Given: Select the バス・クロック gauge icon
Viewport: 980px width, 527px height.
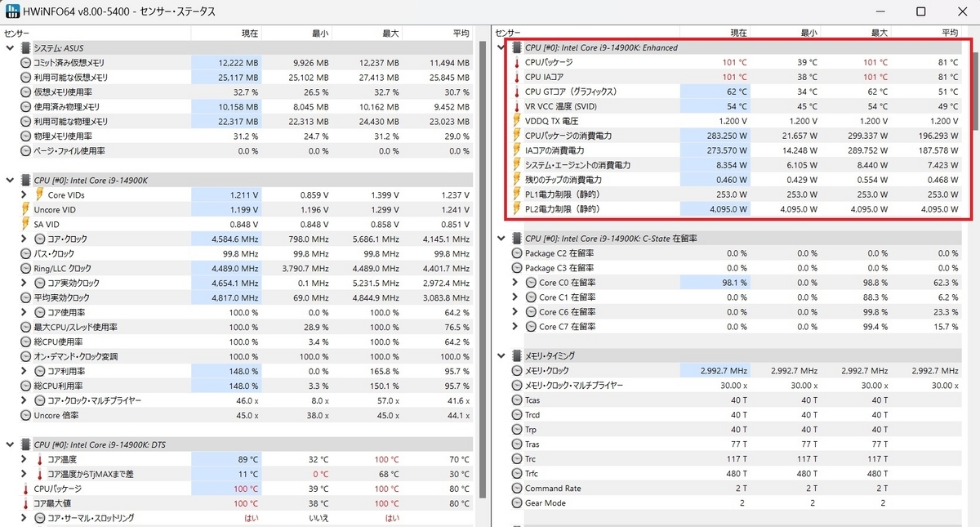Looking at the screenshot, I should coord(26,254).
